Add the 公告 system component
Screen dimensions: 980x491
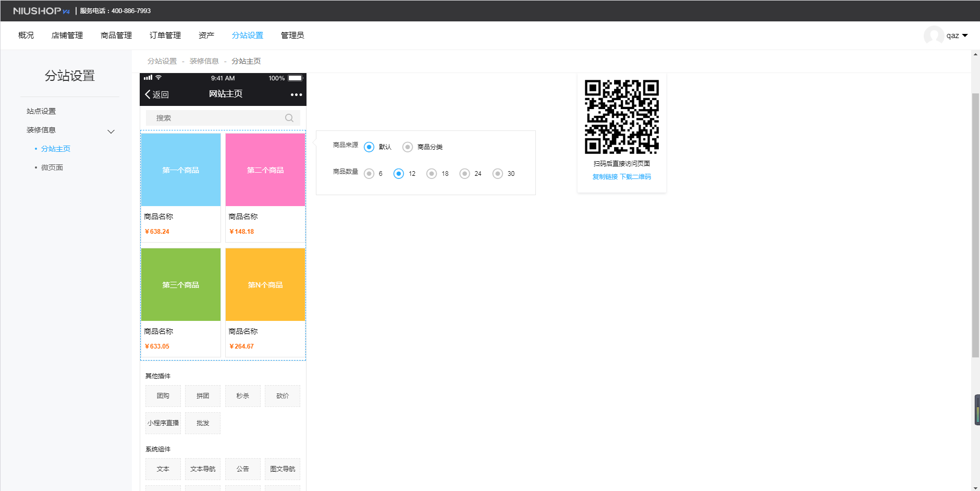tap(243, 469)
